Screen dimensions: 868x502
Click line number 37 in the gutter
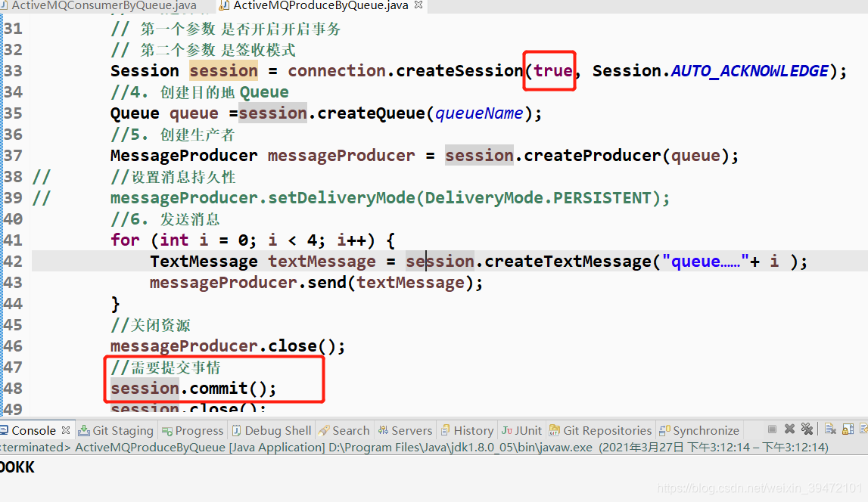pyautogui.click(x=13, y=155)
